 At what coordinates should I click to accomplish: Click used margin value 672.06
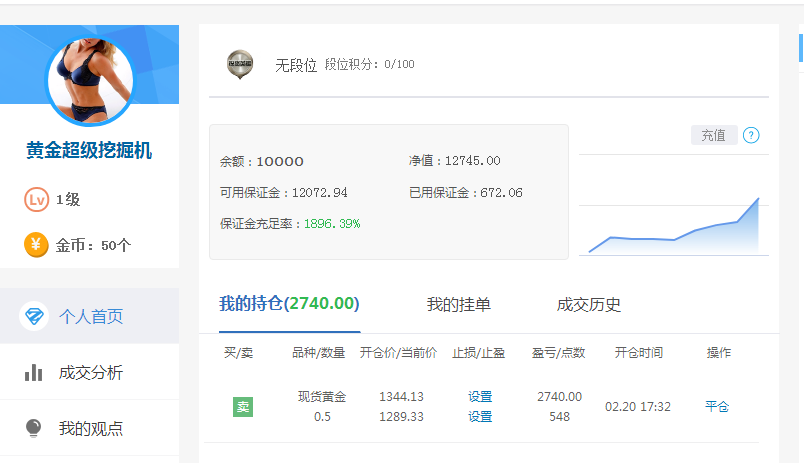501,193
